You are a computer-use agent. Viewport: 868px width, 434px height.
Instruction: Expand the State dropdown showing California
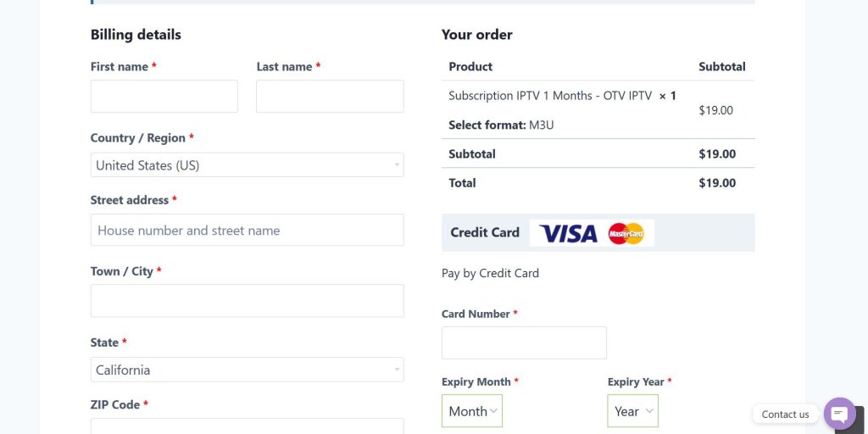tap(247, 370)
